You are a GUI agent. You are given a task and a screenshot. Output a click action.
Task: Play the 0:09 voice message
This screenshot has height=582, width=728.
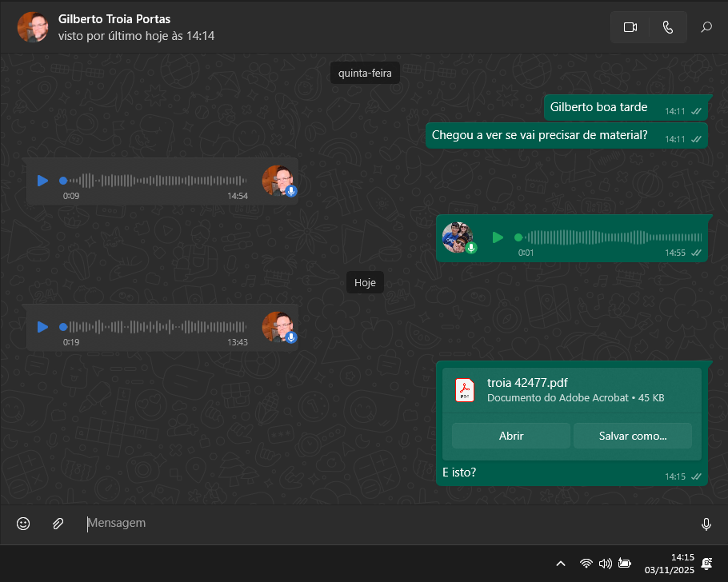(42, 181)
